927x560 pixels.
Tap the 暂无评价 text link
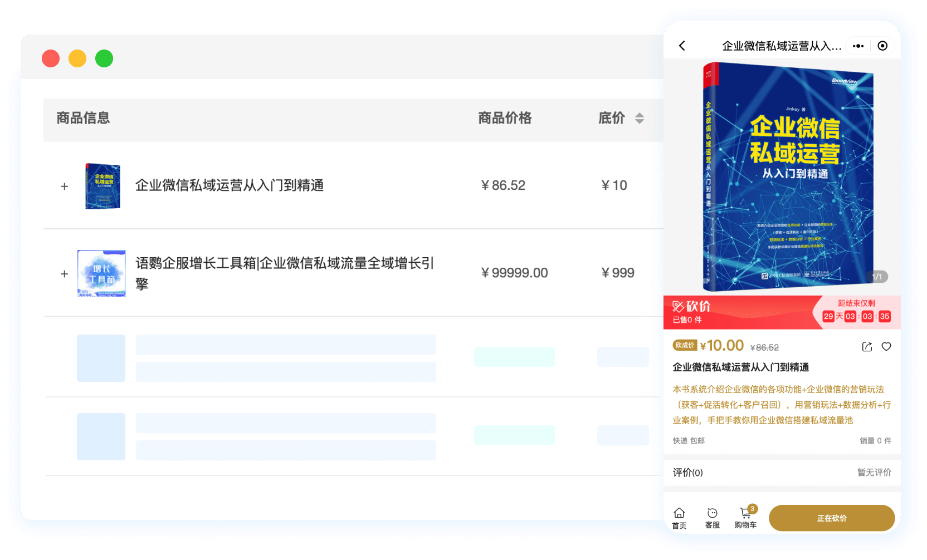coord(874,473)
